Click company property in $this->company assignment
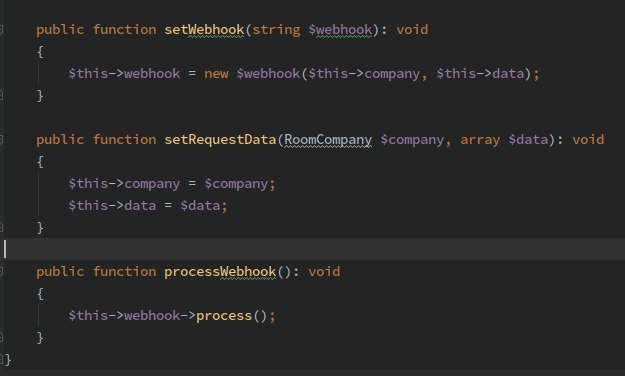Screen dimensions: 625x376 (x=152, y=184)
